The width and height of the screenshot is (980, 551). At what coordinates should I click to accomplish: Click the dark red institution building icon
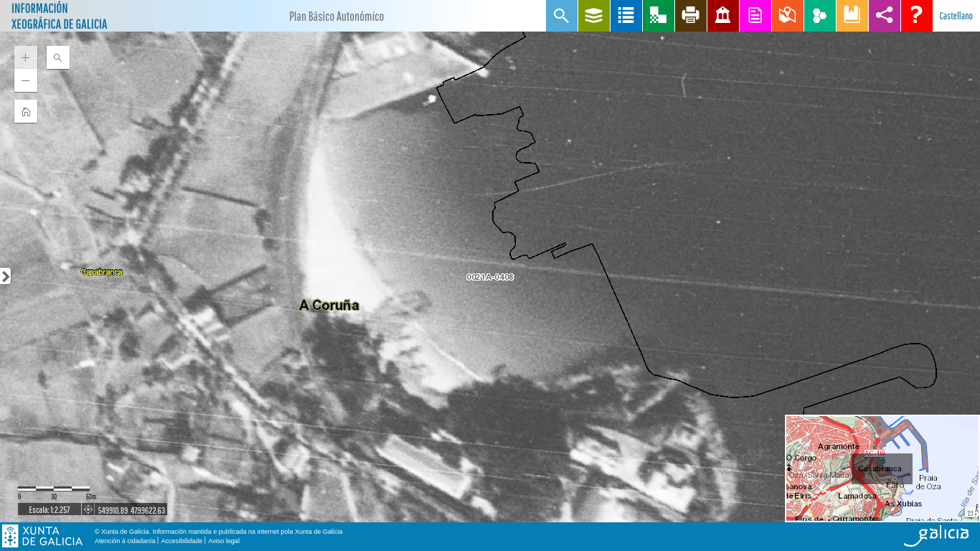723,16
